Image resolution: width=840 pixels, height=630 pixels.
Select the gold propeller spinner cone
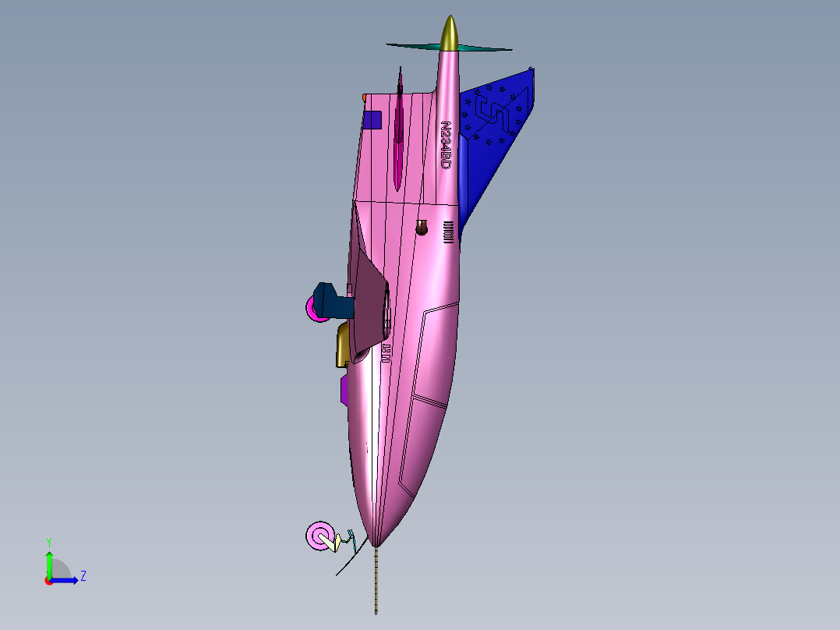(x=450, y=34)
